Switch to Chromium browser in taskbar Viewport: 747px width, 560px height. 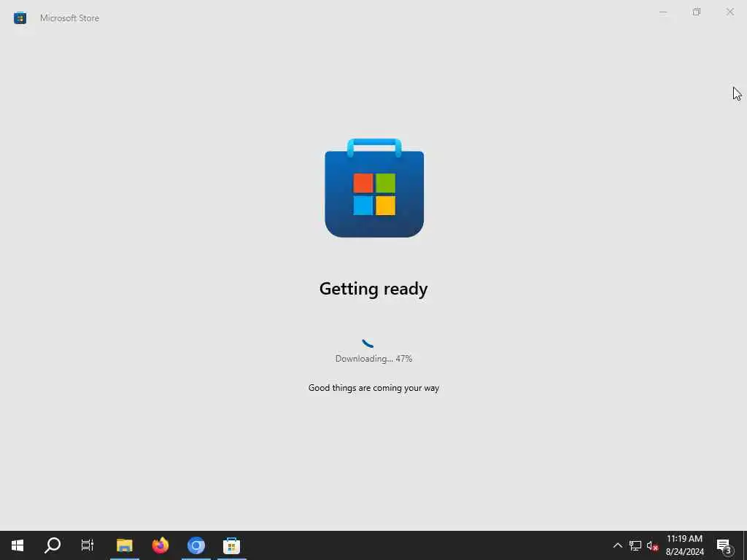[196, 545]
